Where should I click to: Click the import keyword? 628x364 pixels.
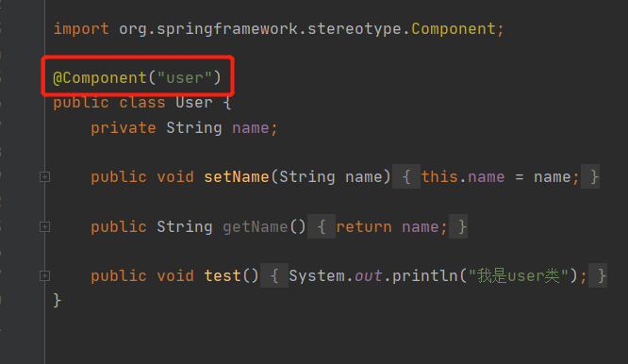[x=81, y=29]
